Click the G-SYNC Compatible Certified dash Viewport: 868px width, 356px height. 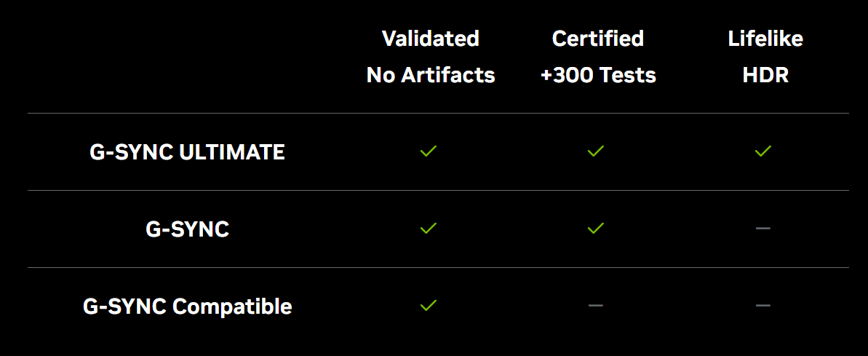pos(596,305)
